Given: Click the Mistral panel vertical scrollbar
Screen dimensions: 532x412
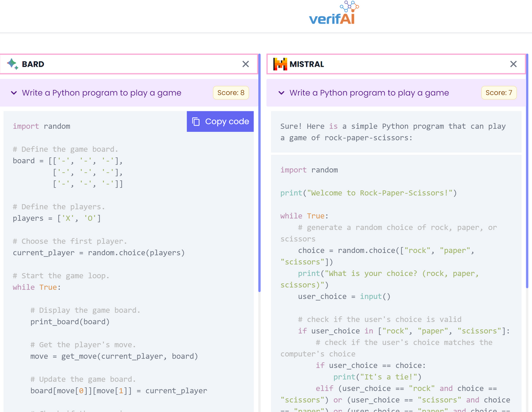Looking at the screenshot, I should tap(527, 171).
